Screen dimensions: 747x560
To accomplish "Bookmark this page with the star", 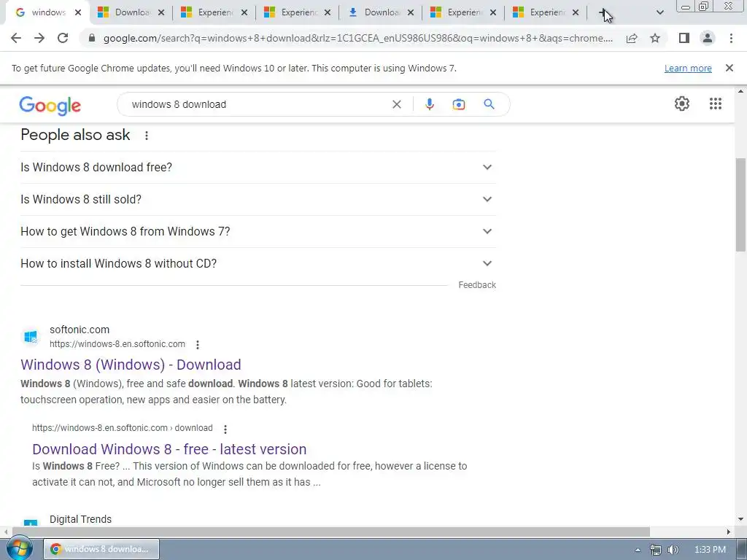I will click(x=655, y=38).
